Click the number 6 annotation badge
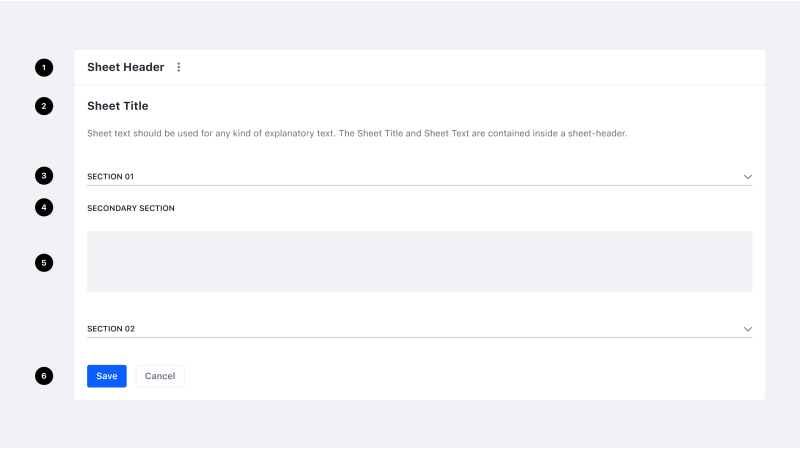 click(x=44, y=376)
